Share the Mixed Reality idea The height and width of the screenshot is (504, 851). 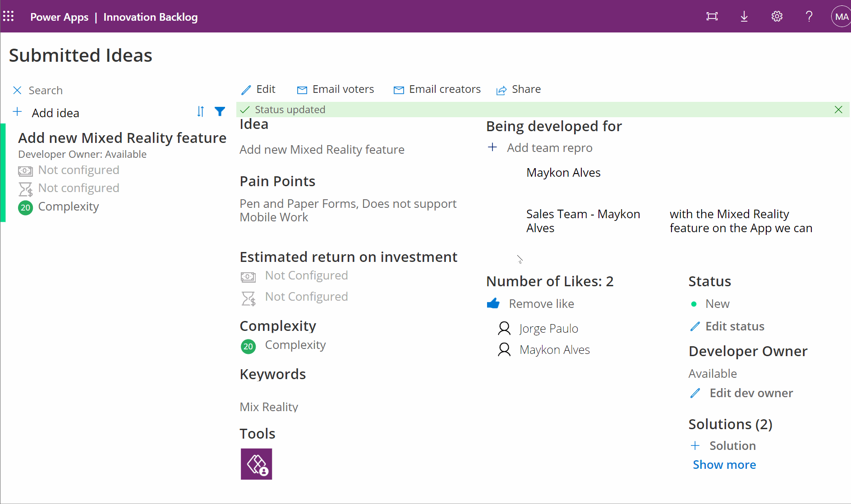[519, 89]
